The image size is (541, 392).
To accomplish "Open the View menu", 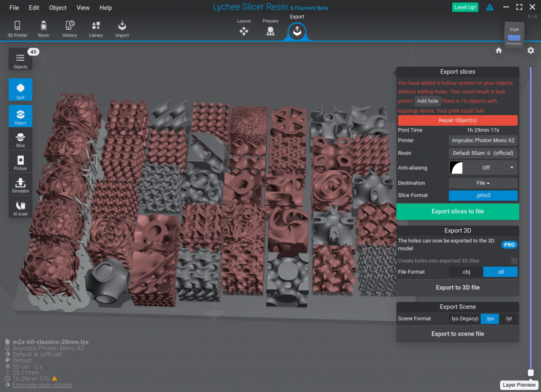I will (83, 7).
